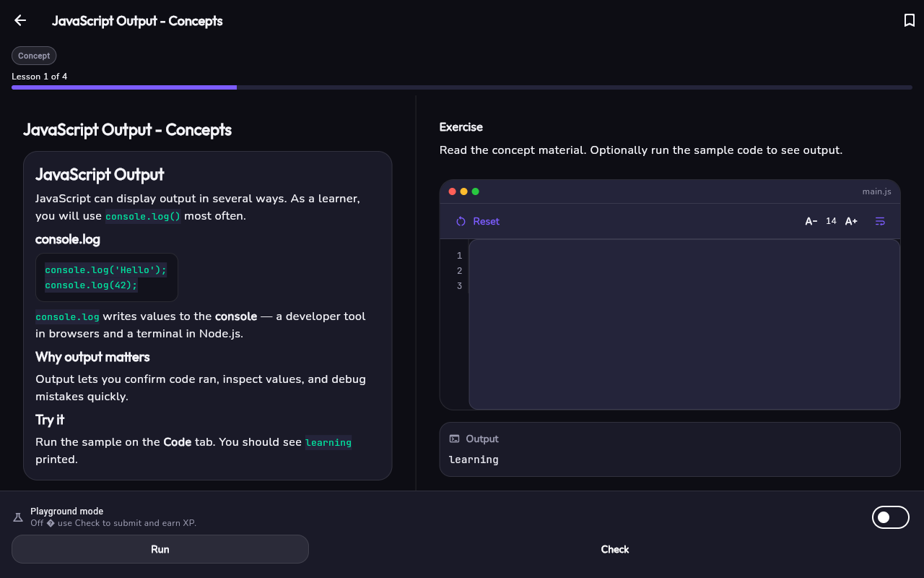The height and width of the screenshot is (578, 924).
Task: Click the bold 'console' word
Action: tap(236, 316)
